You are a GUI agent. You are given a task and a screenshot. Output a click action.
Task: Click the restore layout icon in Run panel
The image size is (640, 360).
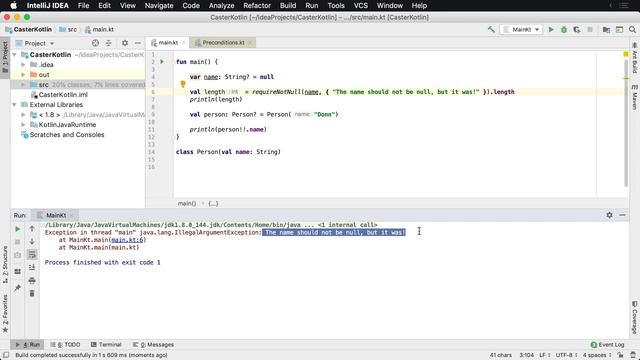tap(18, 271)
